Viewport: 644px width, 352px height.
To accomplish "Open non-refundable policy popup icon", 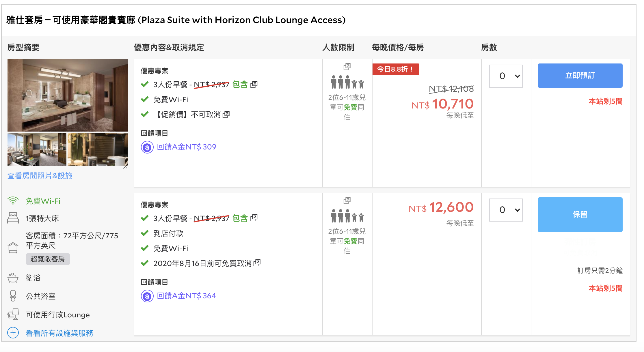I will pos(226,115).
